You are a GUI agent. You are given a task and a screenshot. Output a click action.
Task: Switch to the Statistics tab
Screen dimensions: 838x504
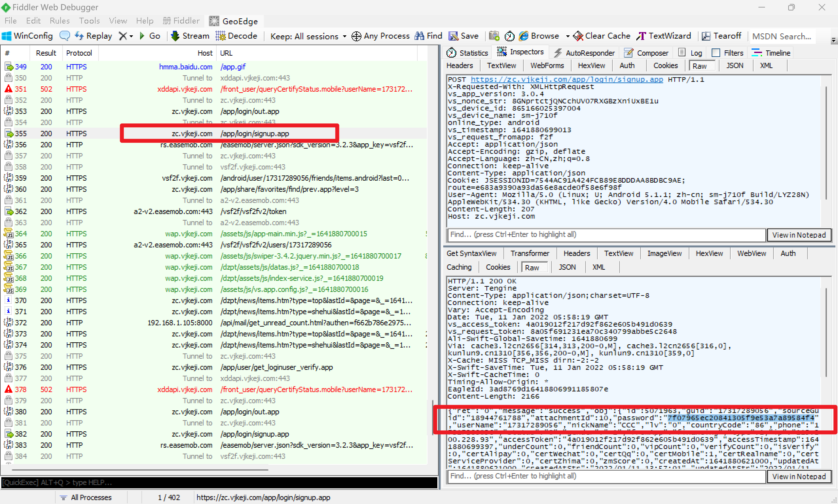467,53
